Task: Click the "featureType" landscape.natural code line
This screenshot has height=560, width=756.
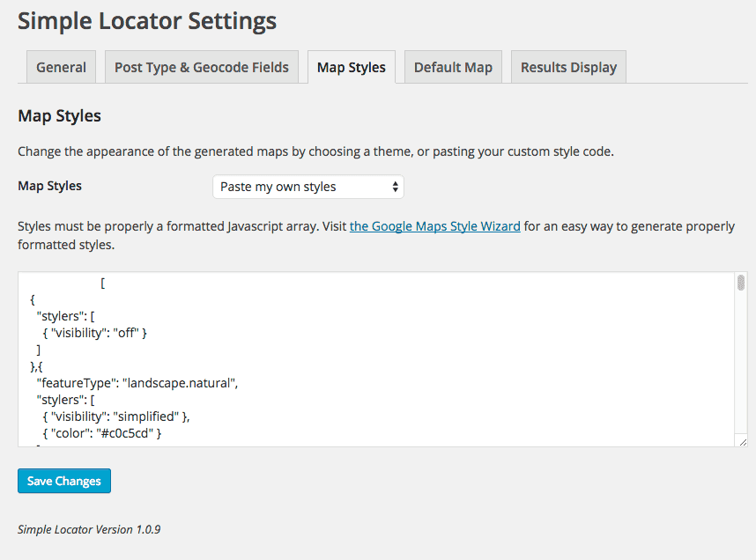Action: point(137,383)
